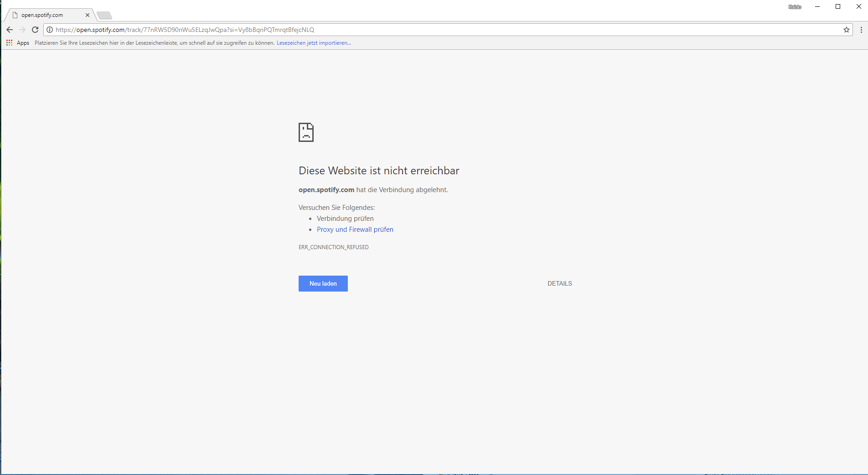Screen dimensions: 868x475
Task: Open a new tab
Action: pos(104,16)
